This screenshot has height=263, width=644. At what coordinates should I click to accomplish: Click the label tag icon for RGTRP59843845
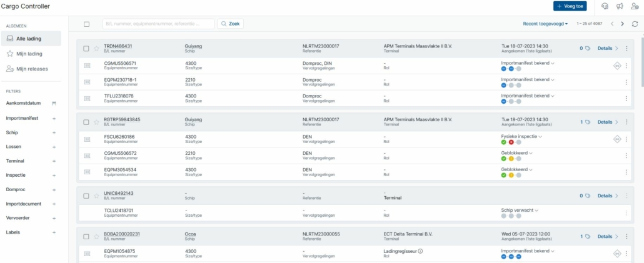[x=588, y=122]
